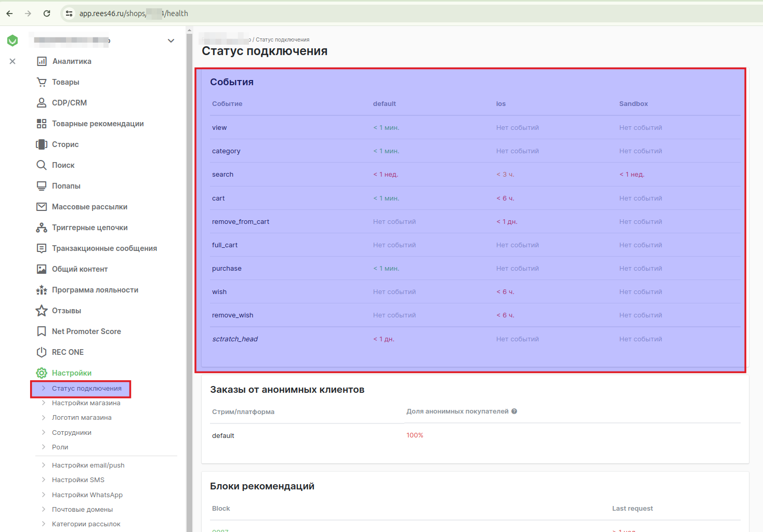Click the CDP/CRM person icon
Image resolution: width=763 pixels, height=532 pixels.
tap(42, 102)
